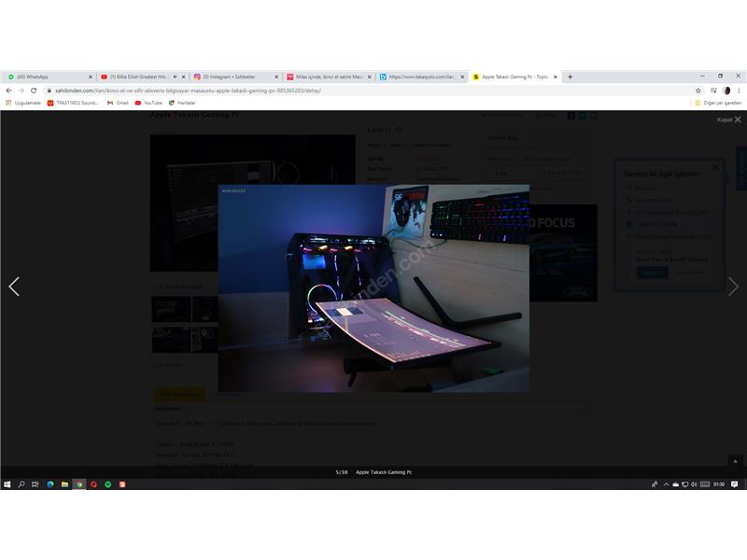The image size is (747, 560).
Task: Go forward one page
Action: tap(21, 91)
